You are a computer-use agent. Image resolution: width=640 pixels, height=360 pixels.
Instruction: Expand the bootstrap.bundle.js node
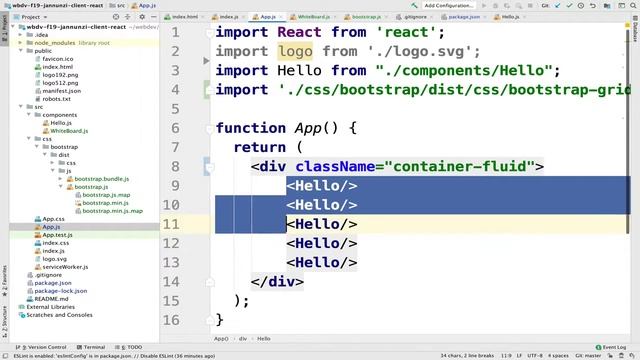click(x=61, y=179)
